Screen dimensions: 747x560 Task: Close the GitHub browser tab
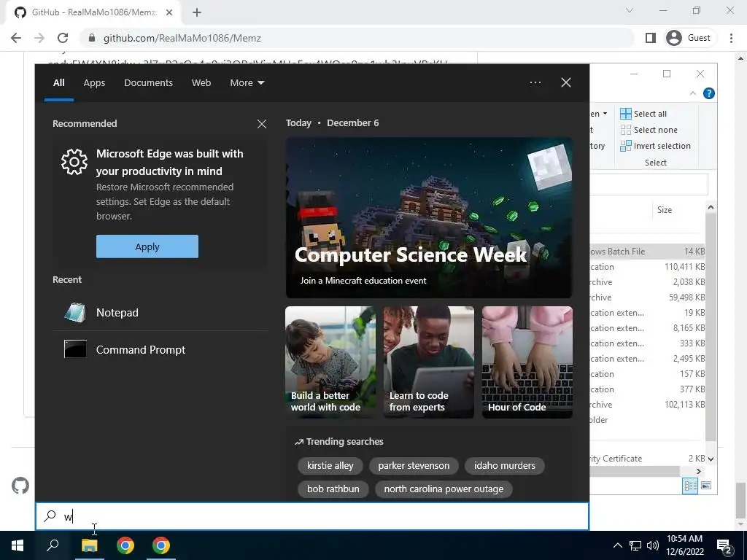[169, 12]
